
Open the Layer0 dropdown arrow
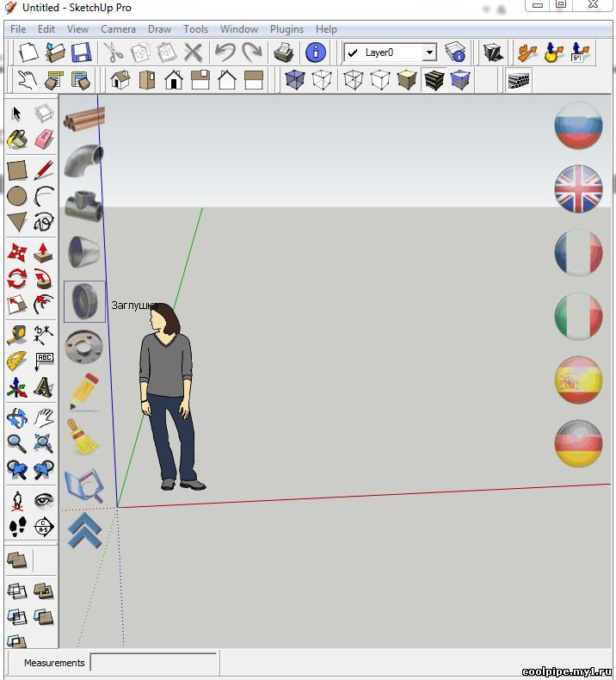click(429, 53)
